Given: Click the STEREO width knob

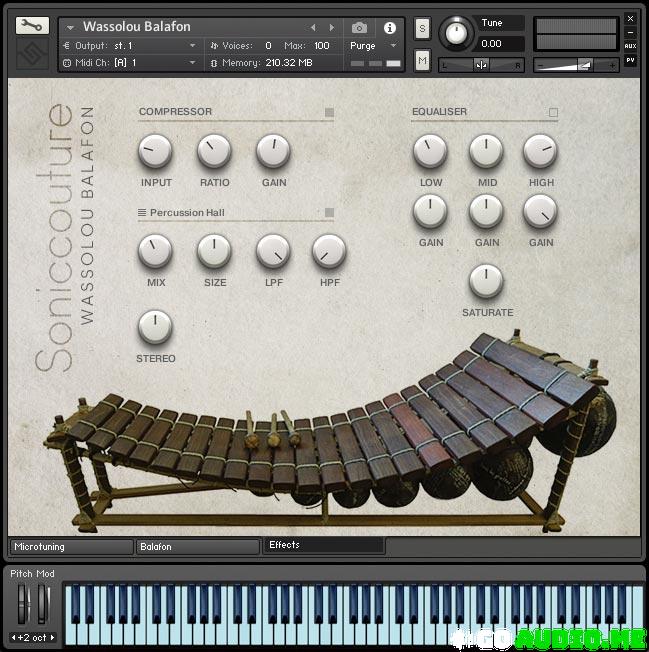Looking at the screenshot, I should point(155,327).
